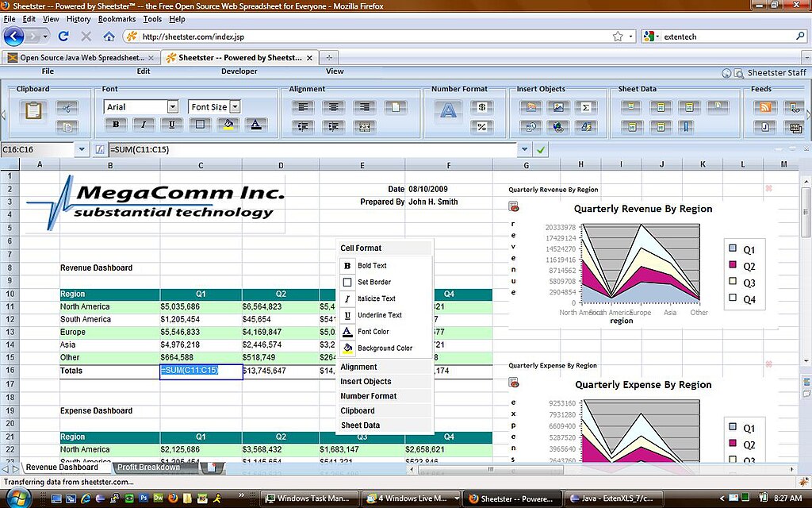
Task: Open the Font Size dropdown
Action: point(235,106)
